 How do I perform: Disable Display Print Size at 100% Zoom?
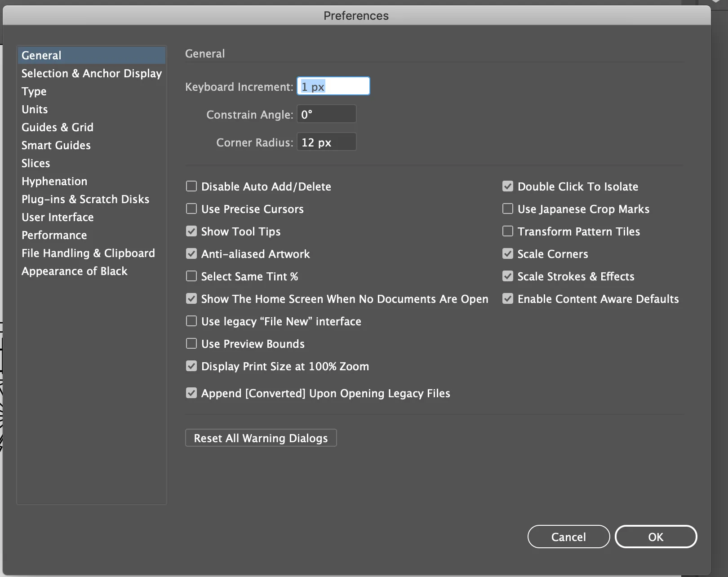pos(191,366)
